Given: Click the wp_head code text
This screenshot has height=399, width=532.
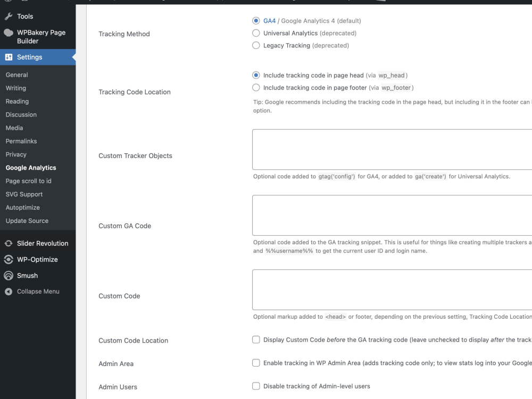Looking at the screenshot, I should (392, 76).
